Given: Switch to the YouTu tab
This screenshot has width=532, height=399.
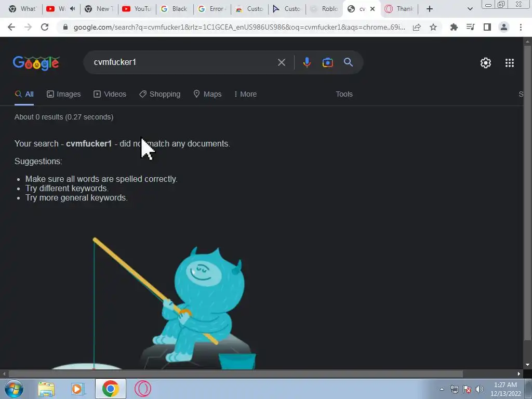Looking at the screenshot, I should [x=137, y=9].
